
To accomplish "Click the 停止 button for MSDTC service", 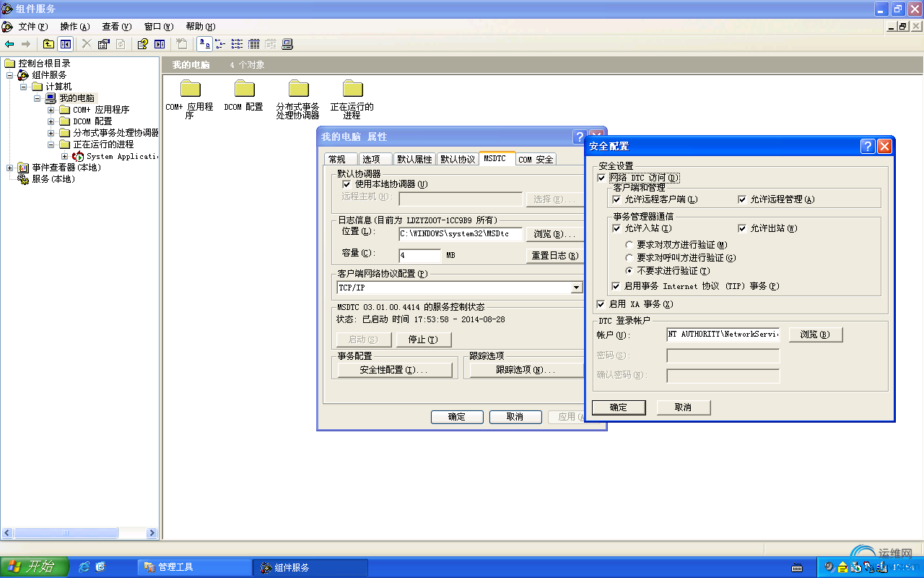I will click(422, 340).
